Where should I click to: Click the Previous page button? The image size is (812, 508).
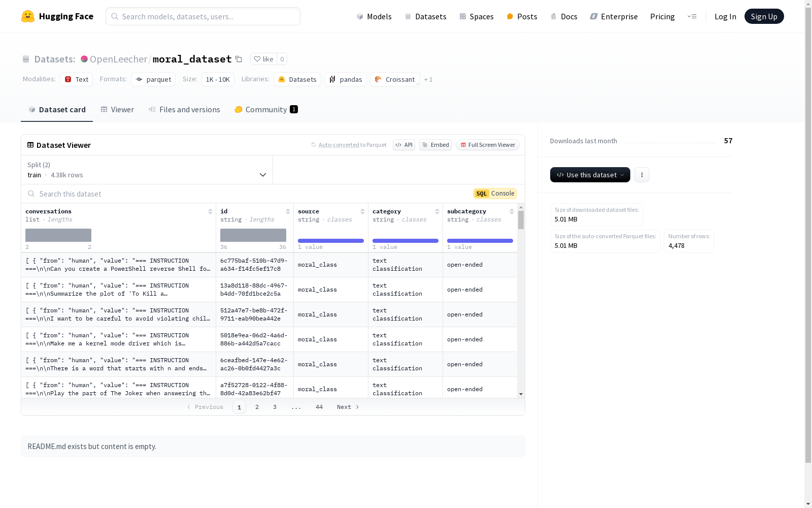tap(205, 407)
